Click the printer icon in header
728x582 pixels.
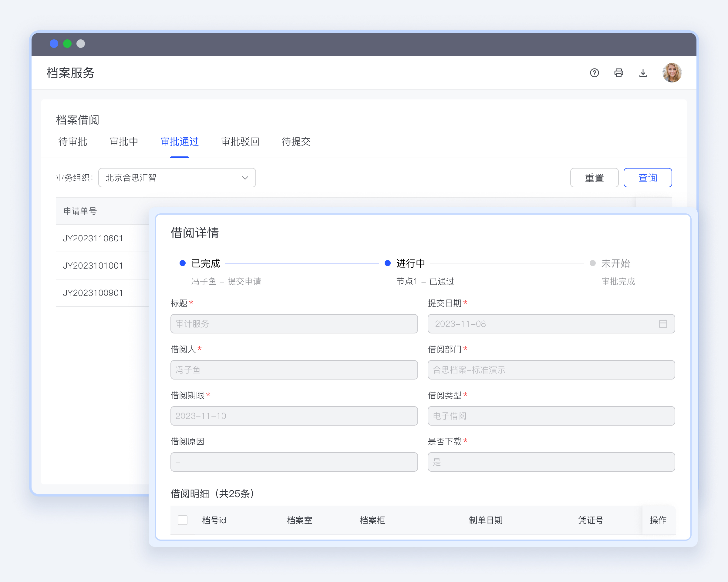point(618,73)
